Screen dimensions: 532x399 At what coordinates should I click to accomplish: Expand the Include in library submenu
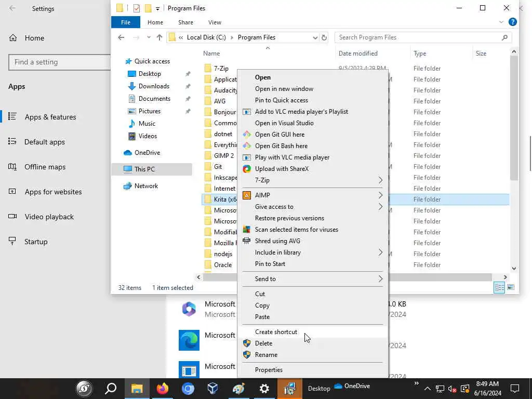[x=380, y=252]
